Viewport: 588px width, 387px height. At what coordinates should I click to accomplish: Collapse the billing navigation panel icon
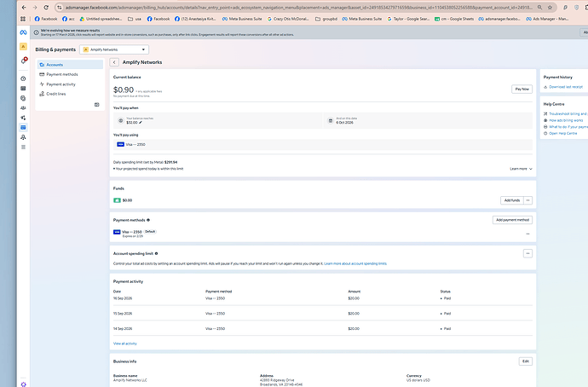[x=97, y=105]
